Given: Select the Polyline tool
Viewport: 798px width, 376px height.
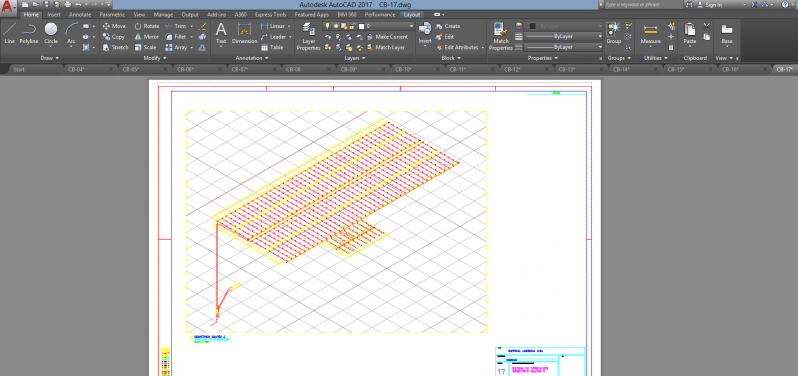Looking at the screenshot, I should (29, 33).
